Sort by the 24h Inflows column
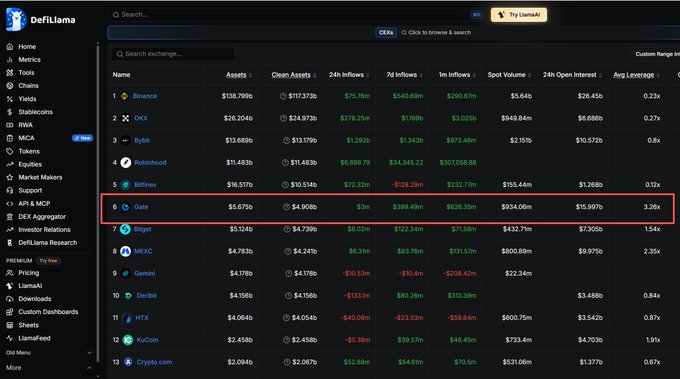The height and width of the screenshot is (379, 680). click(349, 75)
